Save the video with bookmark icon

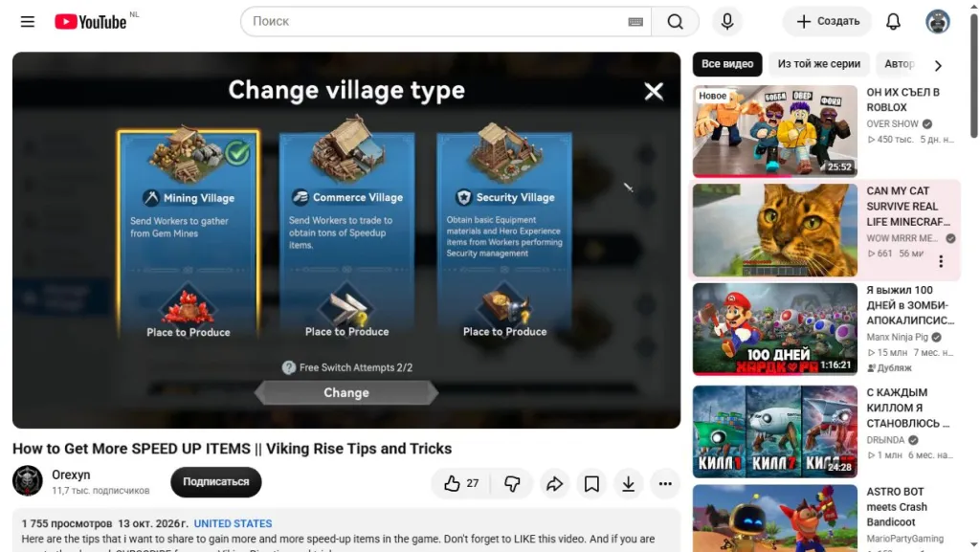pyautogui.click(x=591, y=483)
